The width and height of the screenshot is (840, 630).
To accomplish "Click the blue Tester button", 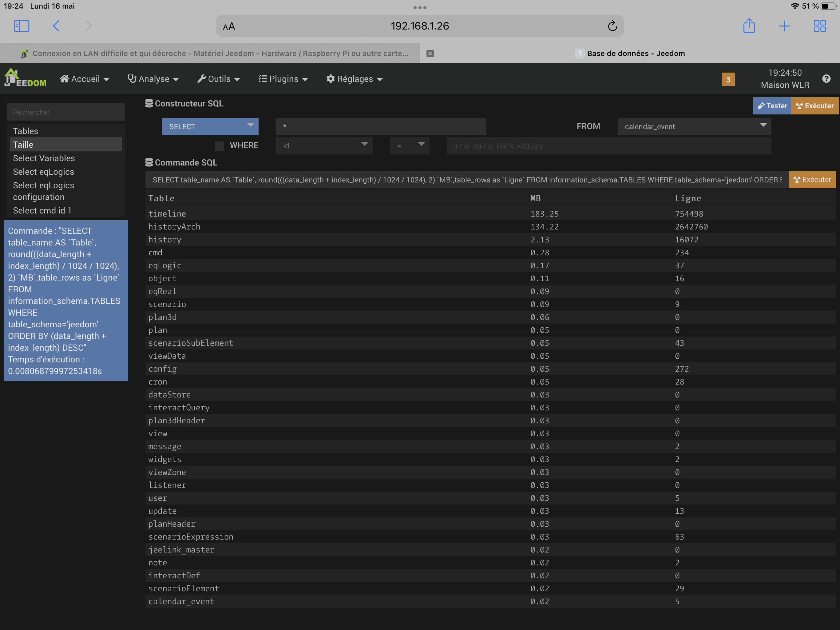I will [772, 106].
